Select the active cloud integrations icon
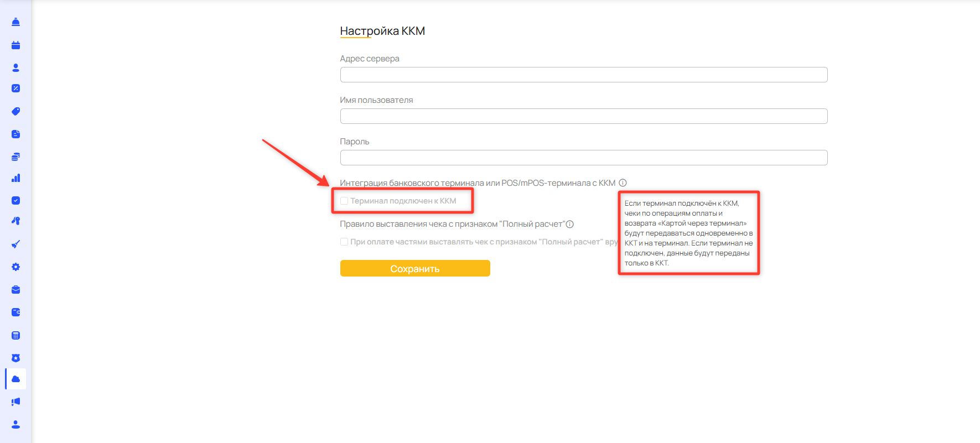Screen dimensions: 980x443 coord(15,379)
